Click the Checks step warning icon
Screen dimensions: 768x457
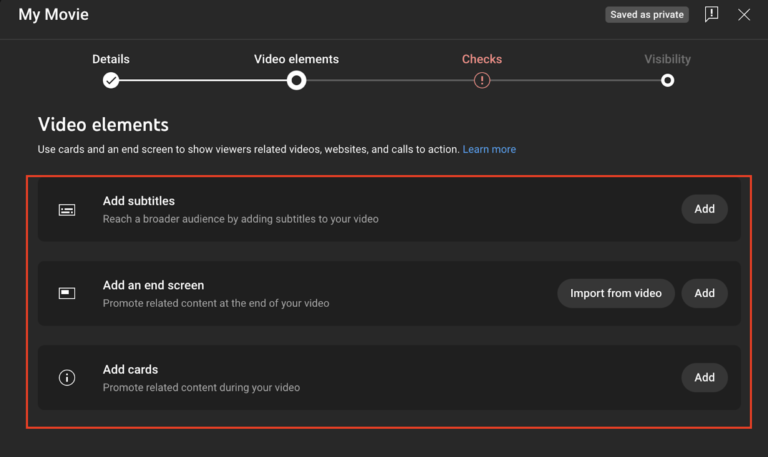click(482, 80)
